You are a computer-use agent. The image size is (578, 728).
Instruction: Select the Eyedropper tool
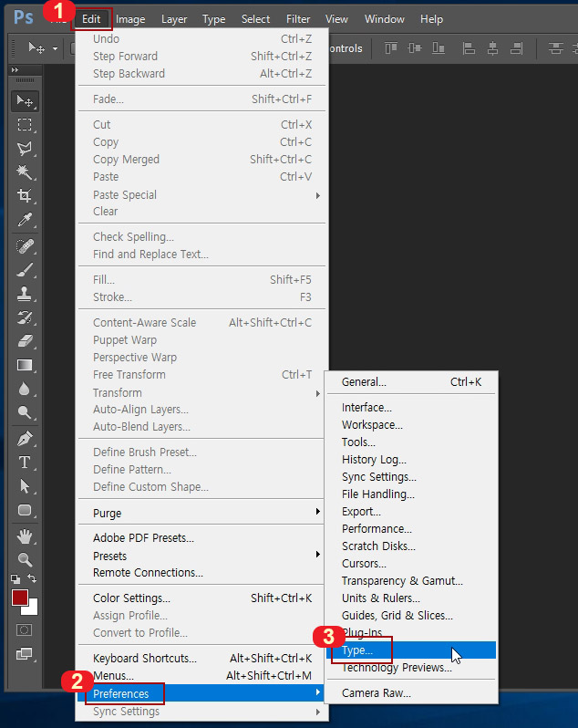pyautogui.click(x=25, y=220)
